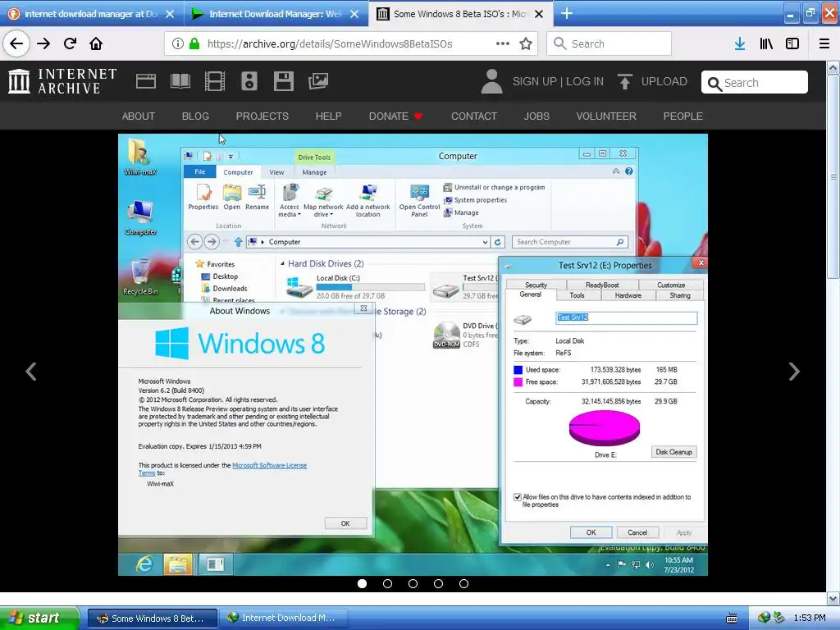Click the green padlock in the address bar

[x=194, y=44]
